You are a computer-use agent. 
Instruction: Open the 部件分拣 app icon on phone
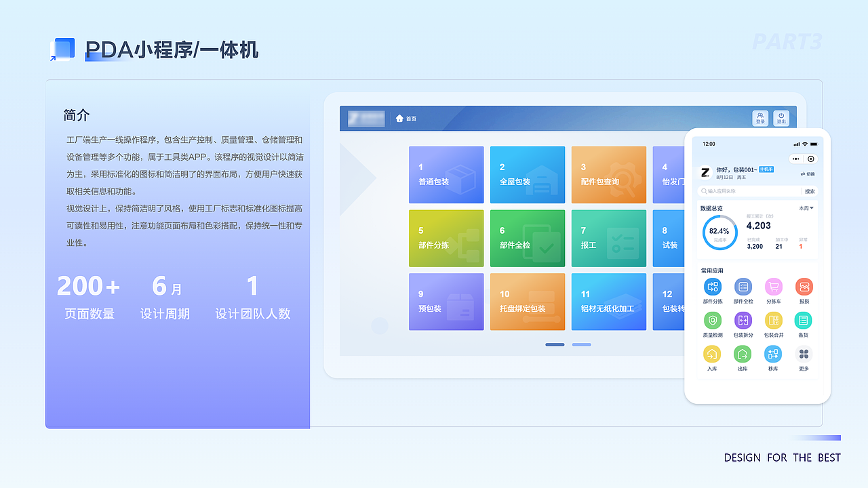click(712, 287)
